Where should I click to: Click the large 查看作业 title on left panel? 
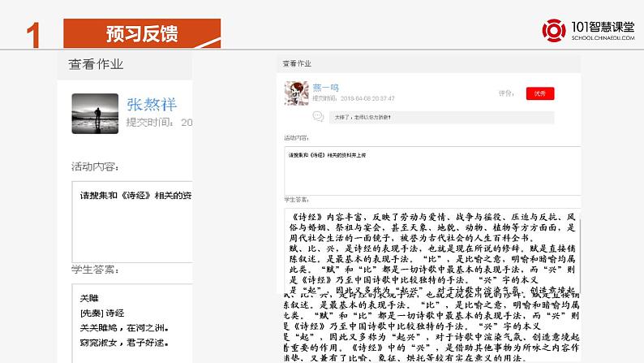tap(96, 64)
